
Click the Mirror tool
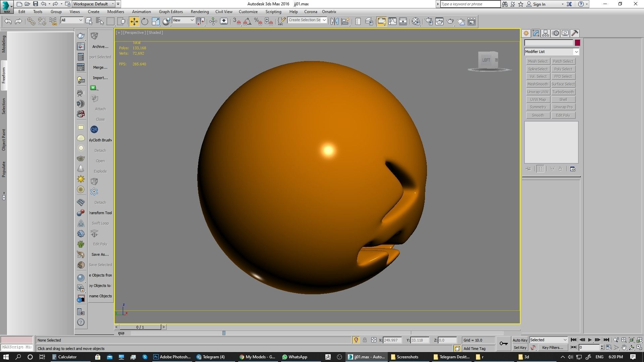click(x=334, y=21)
